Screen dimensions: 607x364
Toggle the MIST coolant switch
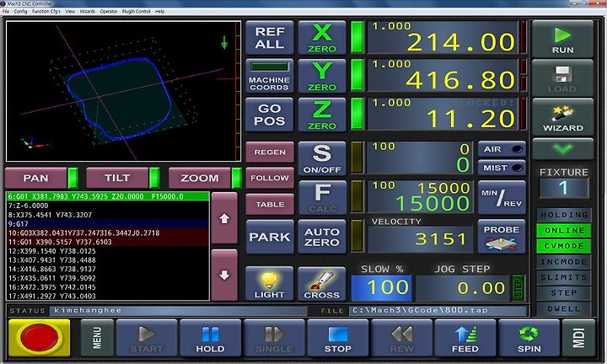[x=502, y=168]
